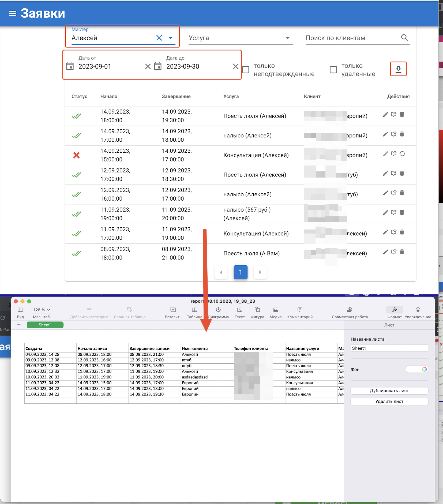
Task: Edit the 14.09.2023 18:00 Поесть люля request
Action: [385, 115]
